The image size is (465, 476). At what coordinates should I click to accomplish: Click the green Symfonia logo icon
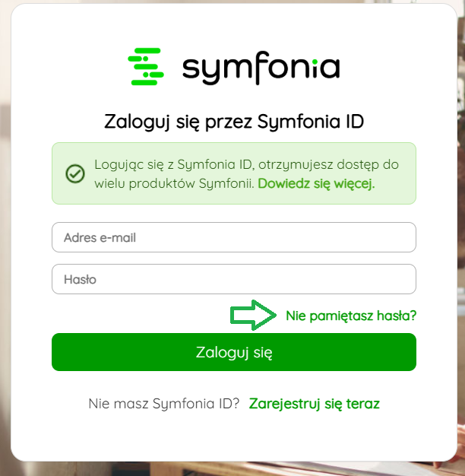[146, 66]
